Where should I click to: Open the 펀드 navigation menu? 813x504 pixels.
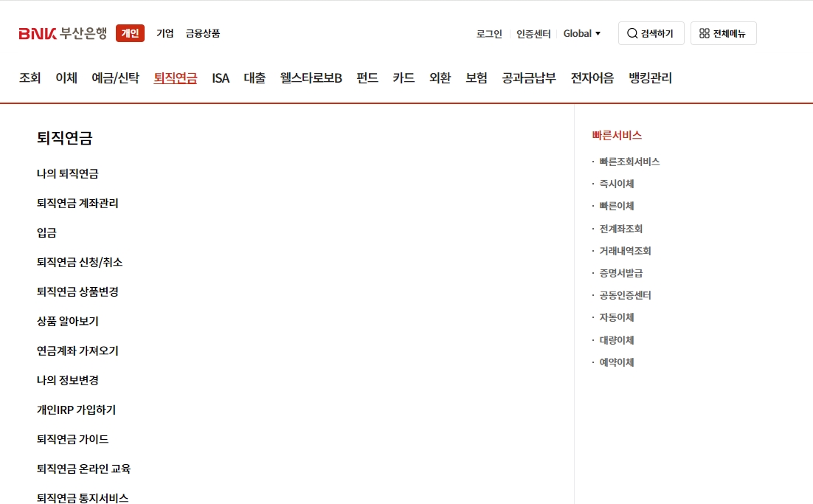click(365, 77)
